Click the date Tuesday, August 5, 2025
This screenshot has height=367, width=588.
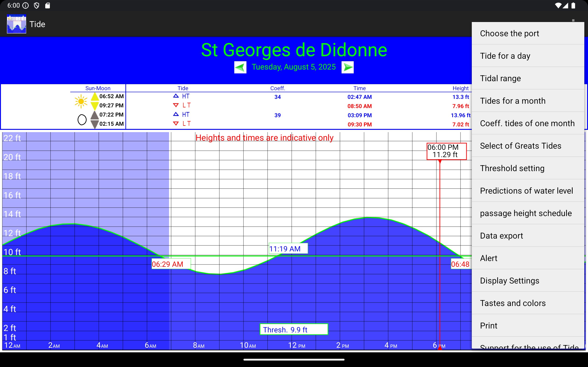pos(294,67)
